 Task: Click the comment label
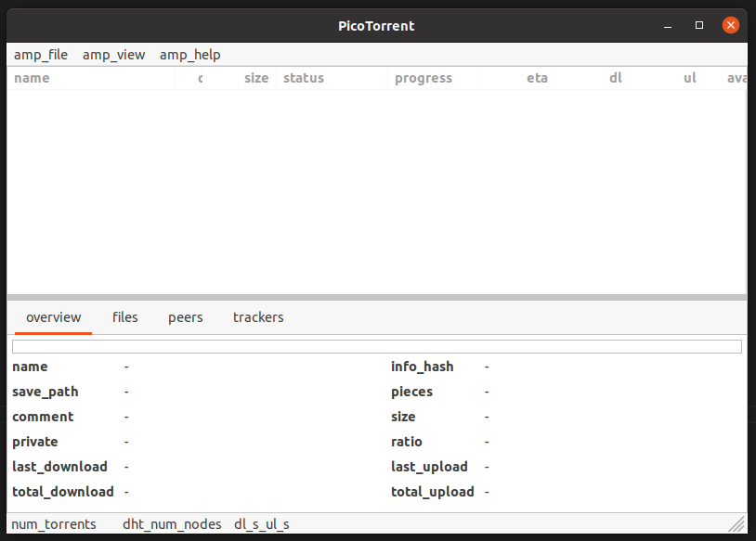click(x=43, y=417)
